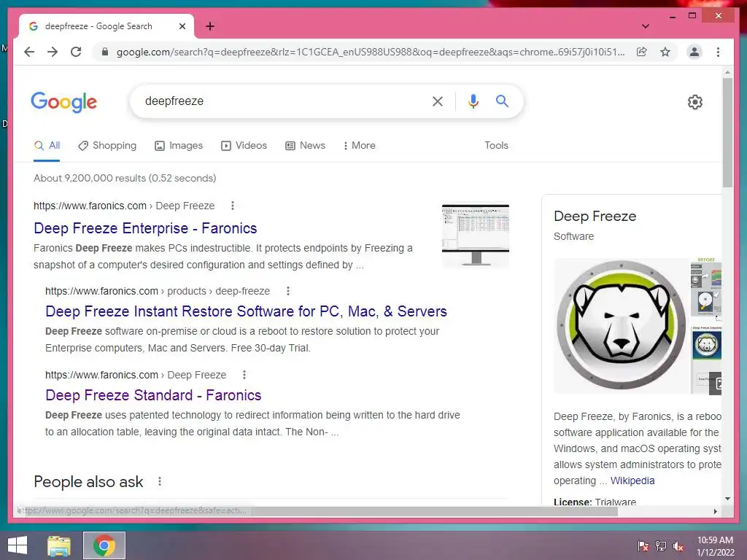Open result options for Deep Freeze Enterprise

pyautogui.click(x=233, y=206)
